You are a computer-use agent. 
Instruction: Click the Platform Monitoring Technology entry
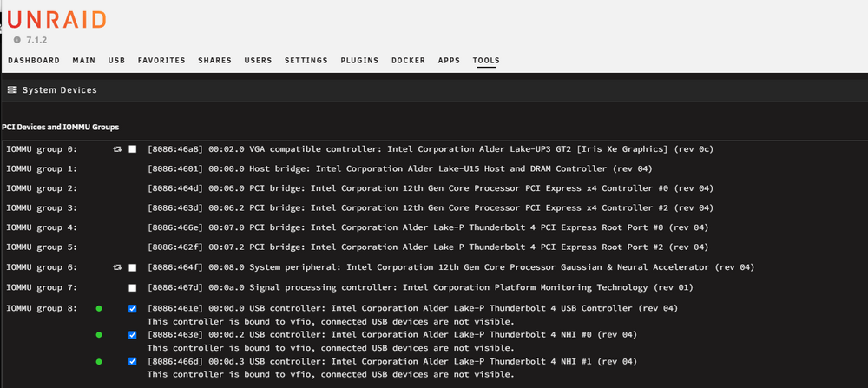click(420, 288)
